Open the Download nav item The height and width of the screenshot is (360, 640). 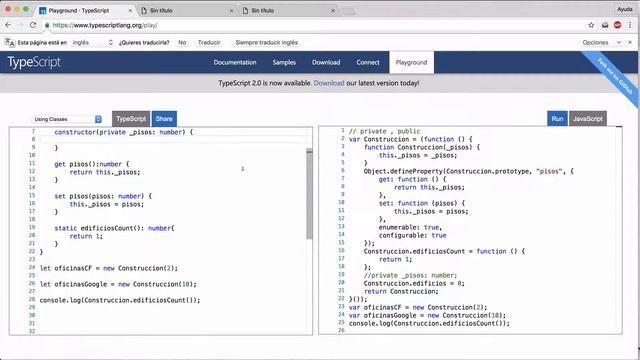coord(326,62)
